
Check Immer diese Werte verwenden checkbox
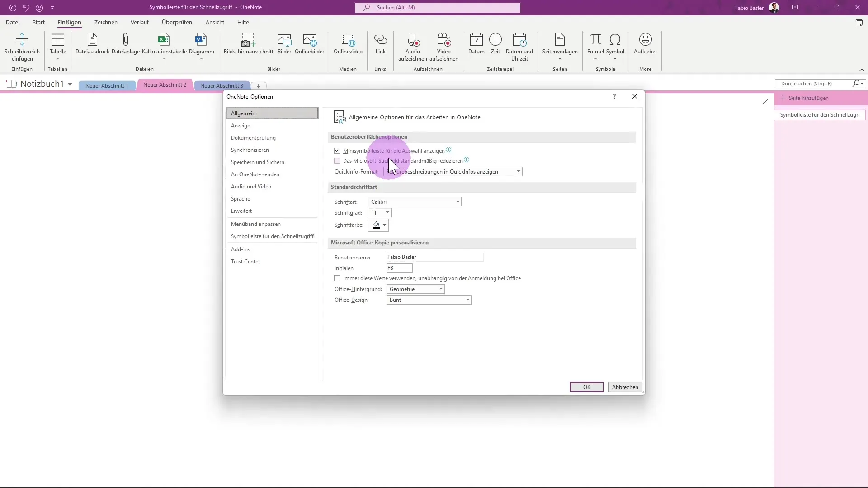337,278
